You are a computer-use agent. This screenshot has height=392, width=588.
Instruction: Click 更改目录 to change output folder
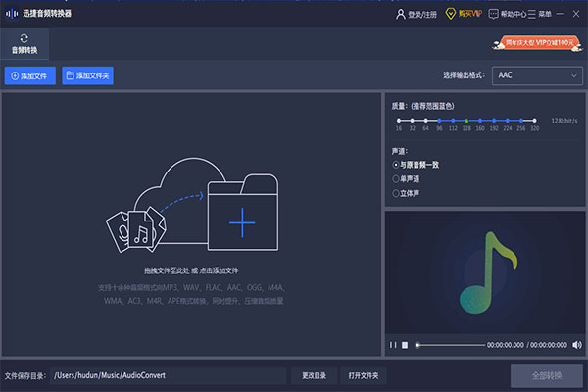coord(314,375)
